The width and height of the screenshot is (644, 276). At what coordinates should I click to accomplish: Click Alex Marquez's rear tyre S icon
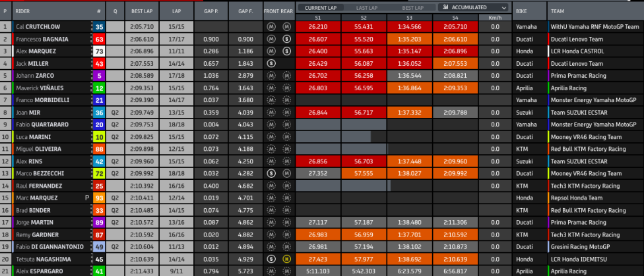click(x=286, y=51)
